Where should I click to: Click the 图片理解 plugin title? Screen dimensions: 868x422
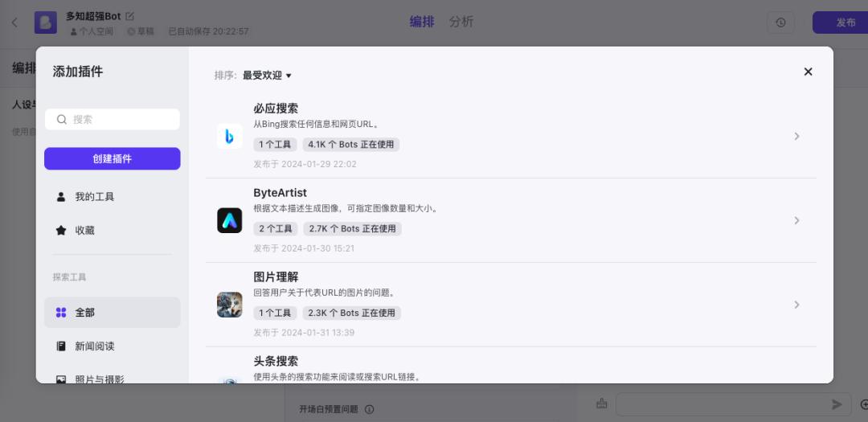[x=276, y=277]
